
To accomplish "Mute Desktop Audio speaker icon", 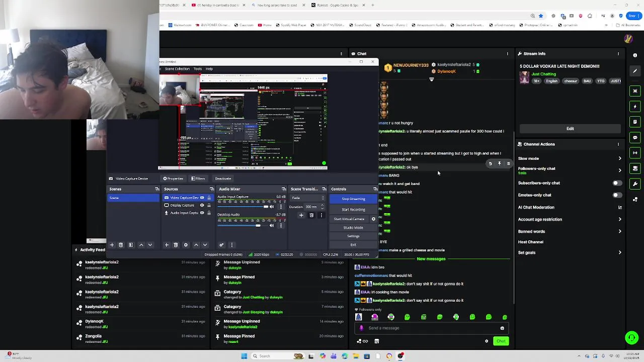I will pyautogui.click(x=272, y=225).
